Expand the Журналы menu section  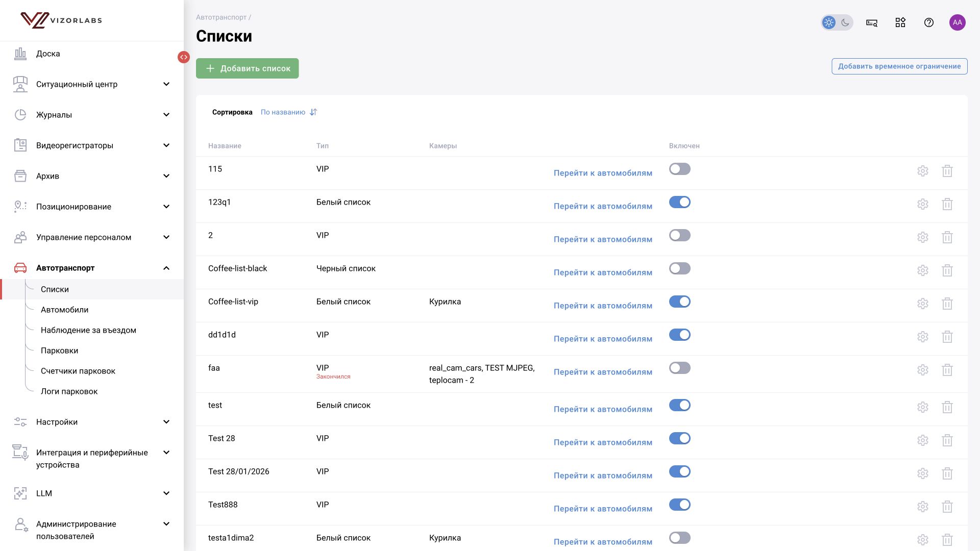[x=92, y=115]
